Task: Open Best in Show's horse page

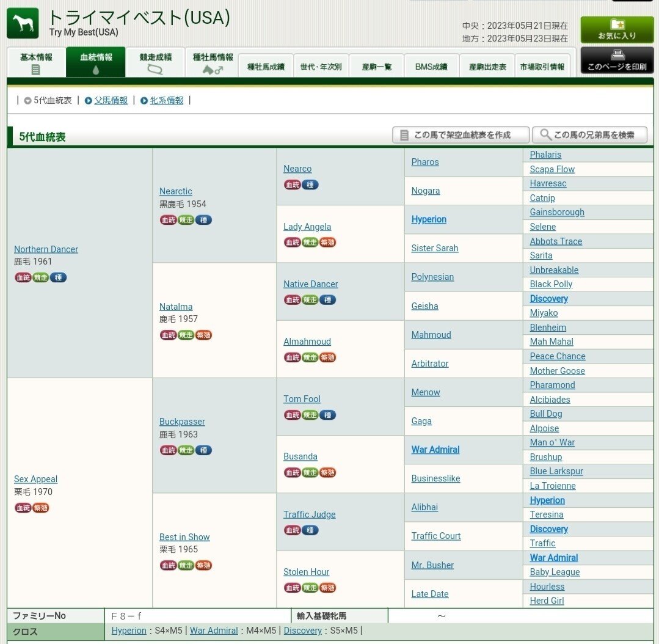Action: click(x=184, y=537)
